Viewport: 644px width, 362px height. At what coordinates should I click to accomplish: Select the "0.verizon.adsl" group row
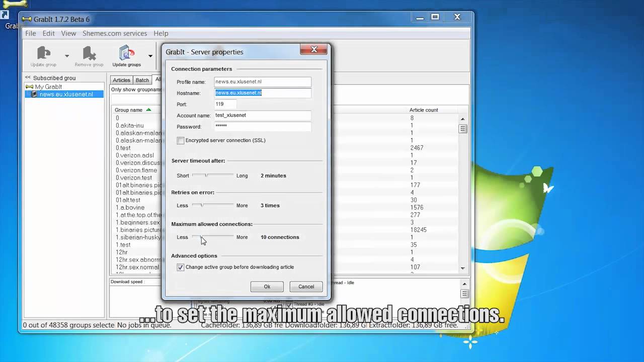pos(135,155)
